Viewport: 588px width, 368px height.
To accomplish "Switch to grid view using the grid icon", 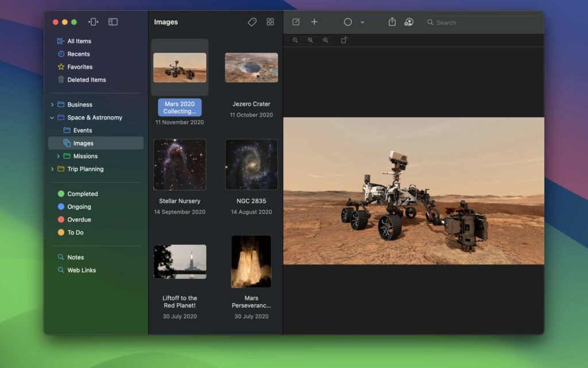I will pos(270,22).
